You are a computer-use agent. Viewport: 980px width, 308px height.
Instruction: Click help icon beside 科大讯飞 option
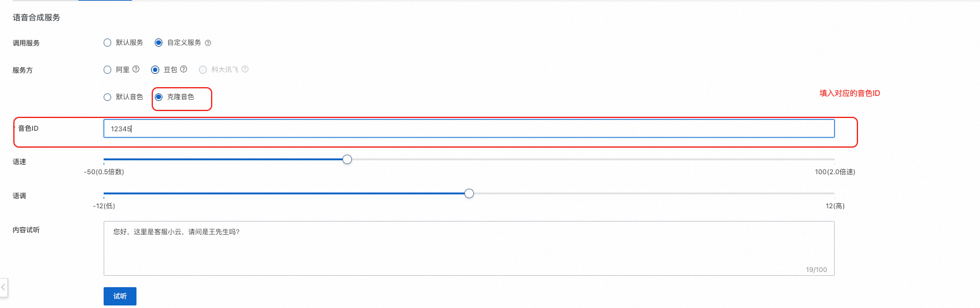tap(245, 69)
